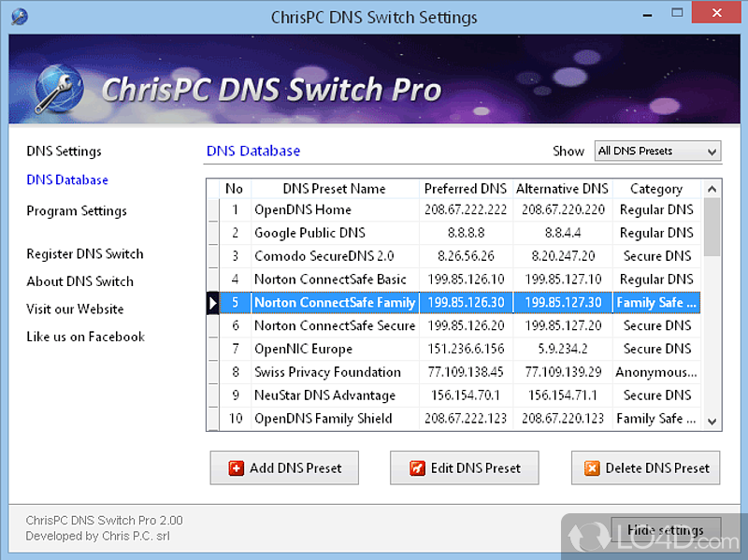
Task: Click the 156.154.71.1 cell
Action: click(563, 395)
